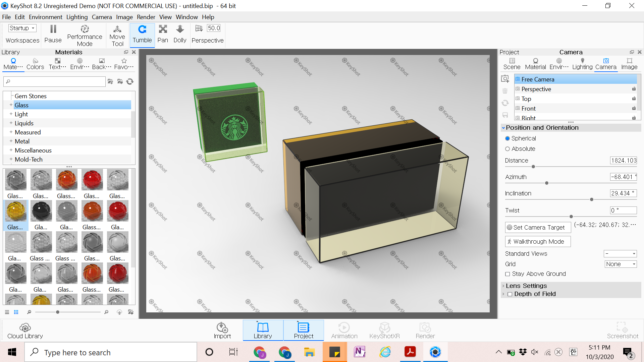
Task: Open the Lighting menu
Action: 77,17
